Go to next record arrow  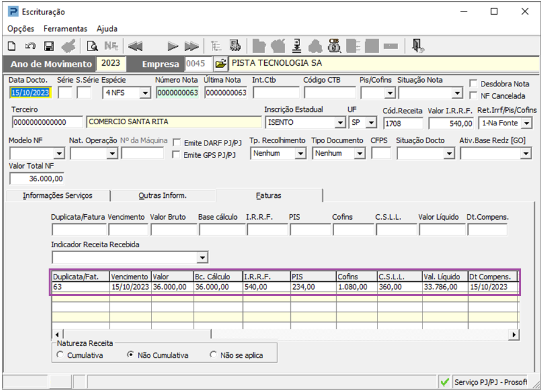coord(173,46)
